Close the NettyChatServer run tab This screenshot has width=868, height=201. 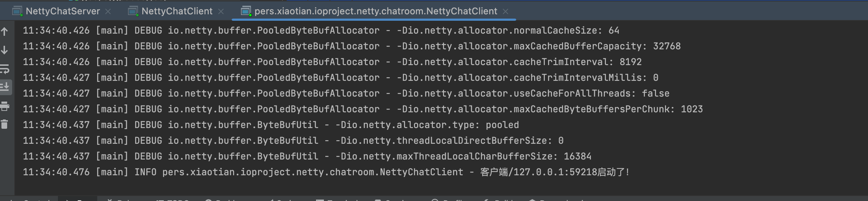click(x=108, y=11)
